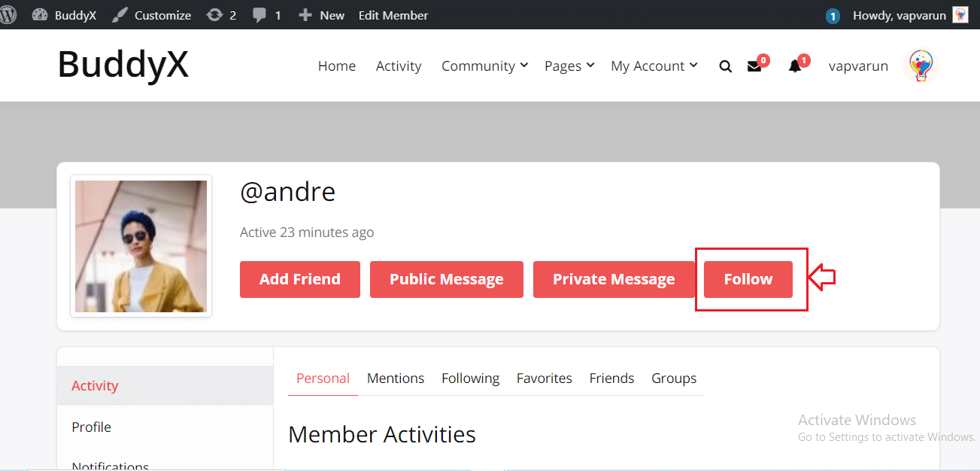Select the Groups tab
980x471 pixels.
pos(673,378)
